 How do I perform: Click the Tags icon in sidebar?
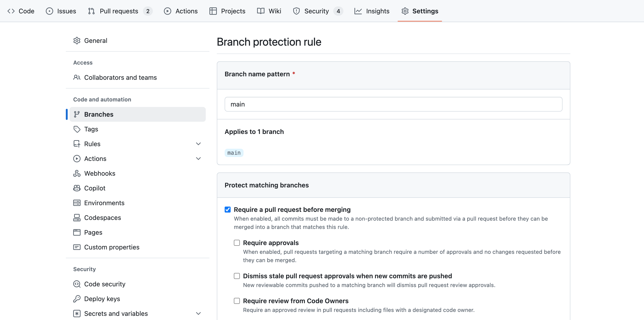(x=77, y=129)
